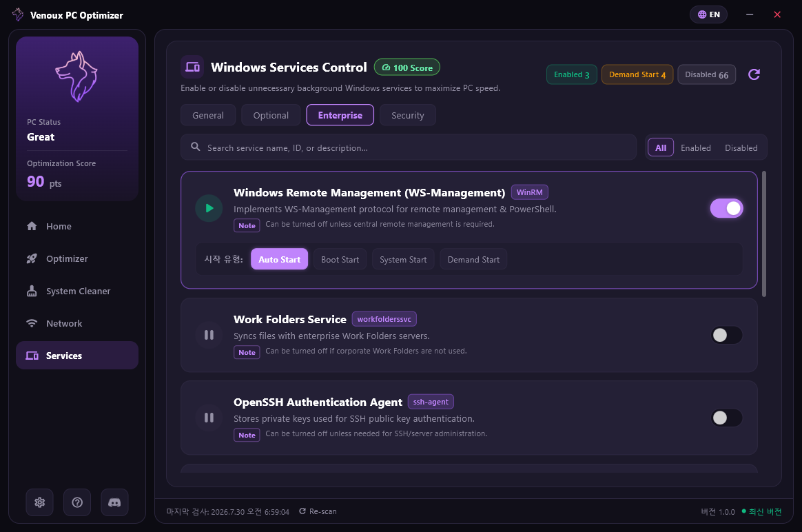Click the Re-scan button

pos(318,511)
